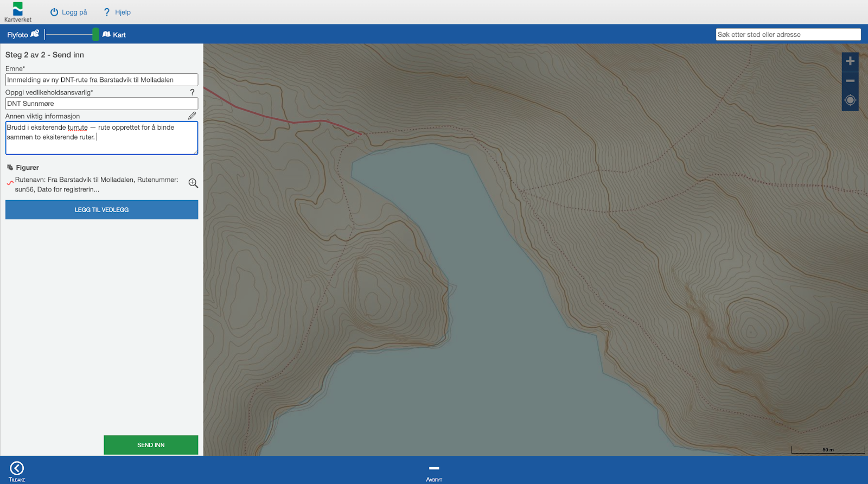Show help for vedlikeholdsansvarlig field
Image resolution: width=868 pixels, height=484 pixels.
192,92
